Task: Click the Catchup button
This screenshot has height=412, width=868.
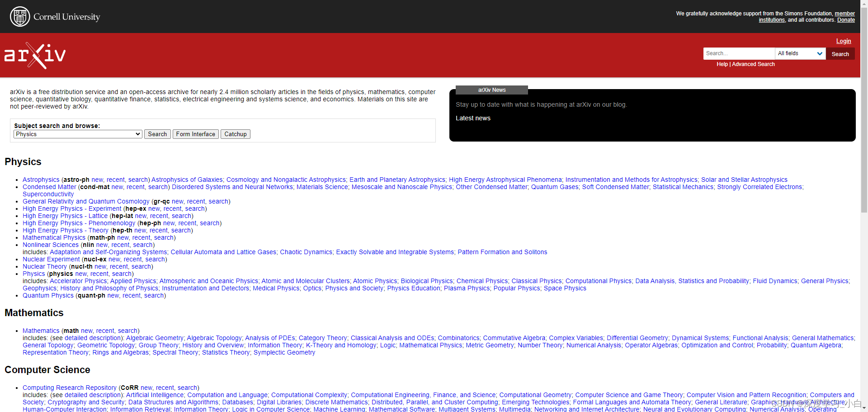Action: click(x=236, y=134)
